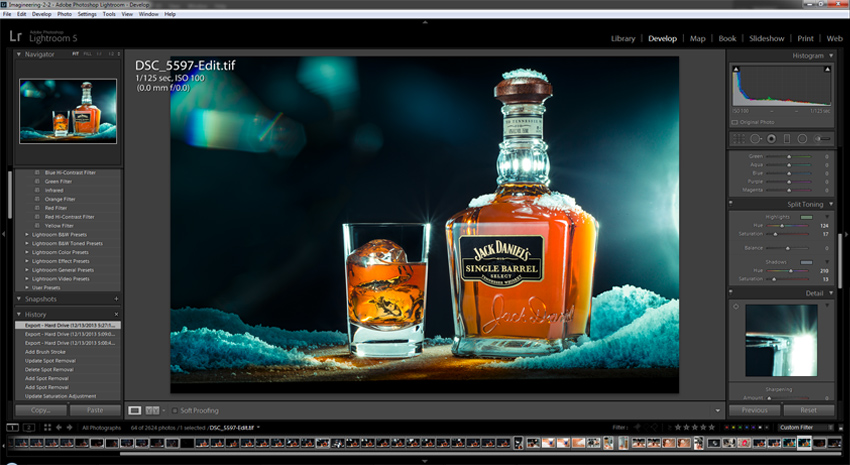Screen dimensions: 850x465
Task: Clear History with the X icon
Action: point(117,314)
